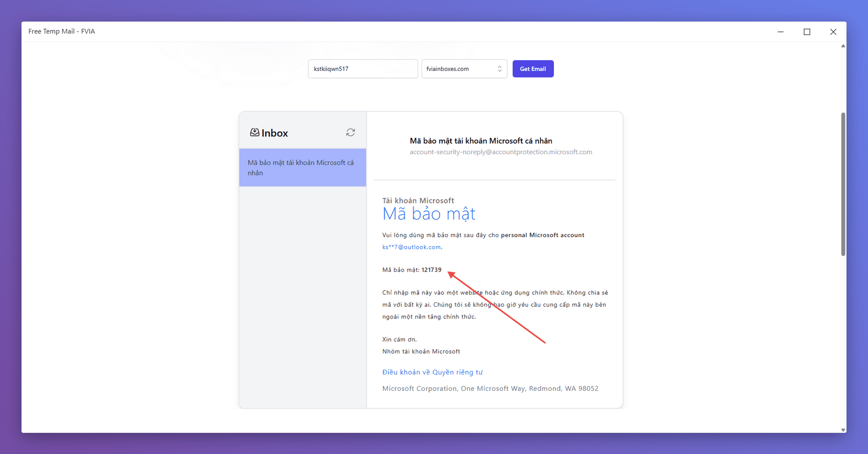Select the Microsoft security code email in inbox list
868x454 pixels.
302,168
